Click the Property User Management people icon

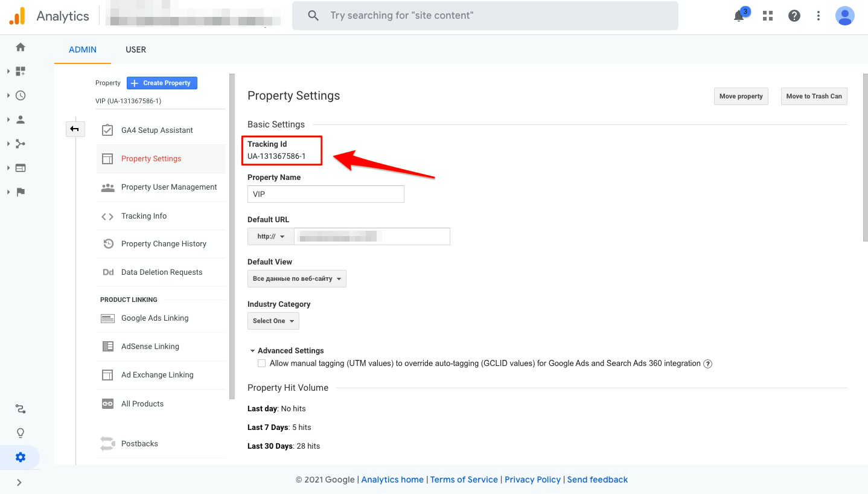pyautogui.click(x=107, y=187)
